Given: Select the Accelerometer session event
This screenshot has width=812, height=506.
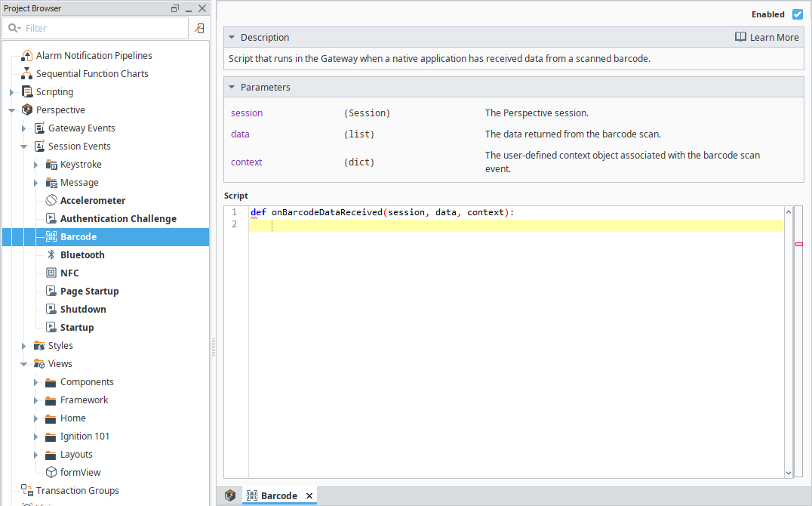Looking at the screenshot, I should (x=93, y=201).
